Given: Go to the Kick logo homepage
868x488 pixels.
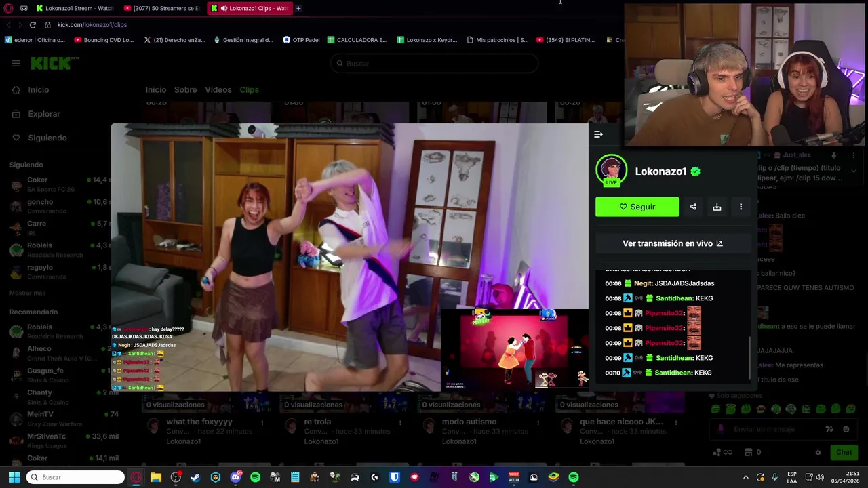Looking at the screenshot, I should point(51,63).
